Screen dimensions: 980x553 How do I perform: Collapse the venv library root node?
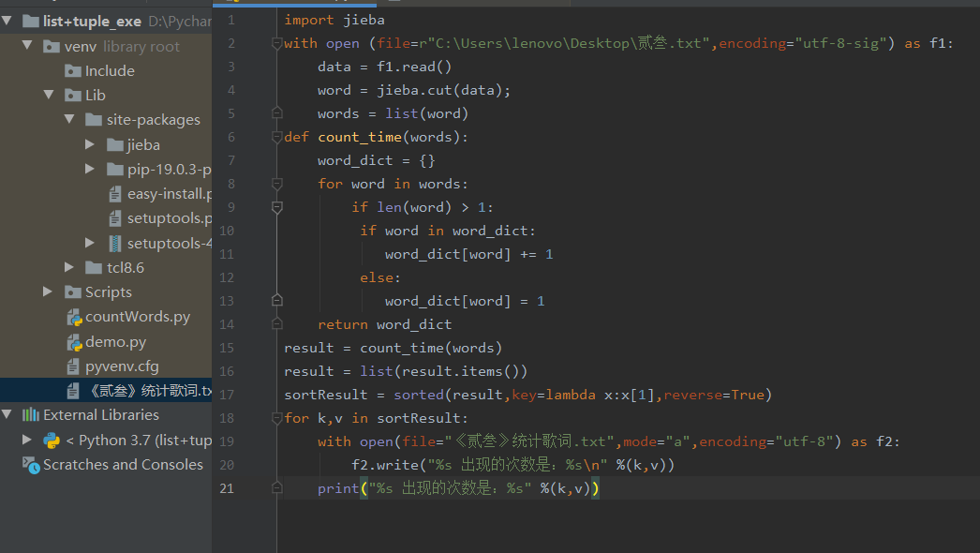[26, 46]
